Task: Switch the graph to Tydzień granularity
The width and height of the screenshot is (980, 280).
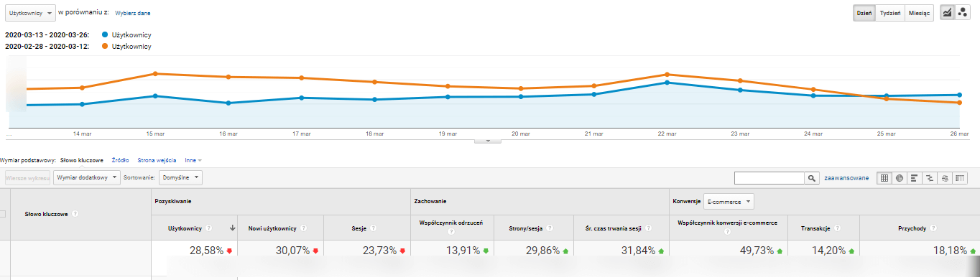Action: (x=889, y=13)
